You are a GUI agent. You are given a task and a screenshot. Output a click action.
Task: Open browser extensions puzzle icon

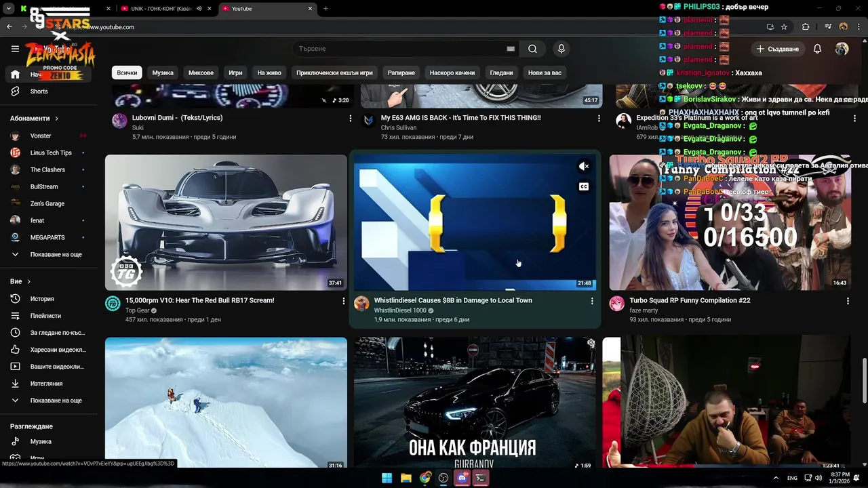[806, 27]
